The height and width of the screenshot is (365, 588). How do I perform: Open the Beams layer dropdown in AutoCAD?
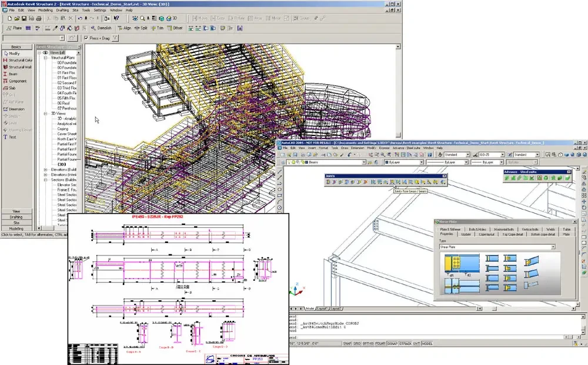[364, 162]
